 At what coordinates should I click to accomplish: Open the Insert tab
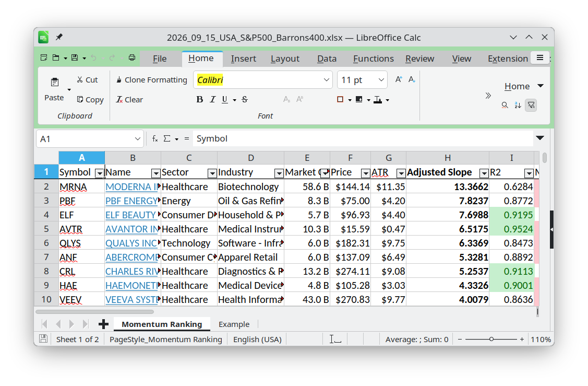[x=243, y=59]
